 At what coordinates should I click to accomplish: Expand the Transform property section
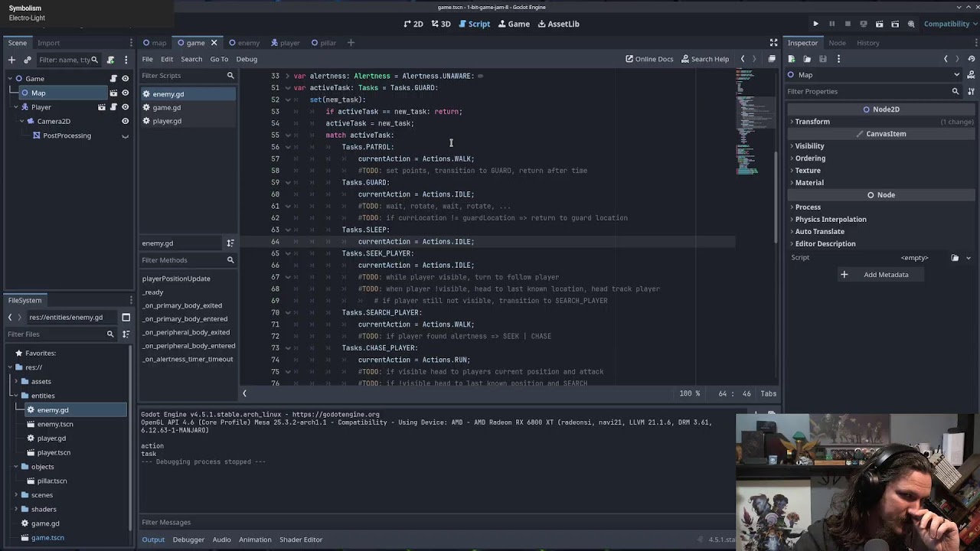(x=880, y=122)
